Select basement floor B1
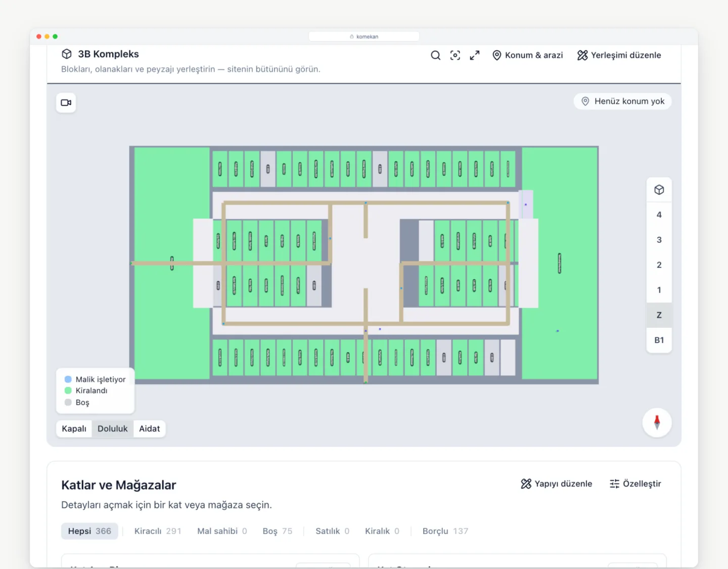Viewport: 728px width, 569px height. tap(659, 340)
